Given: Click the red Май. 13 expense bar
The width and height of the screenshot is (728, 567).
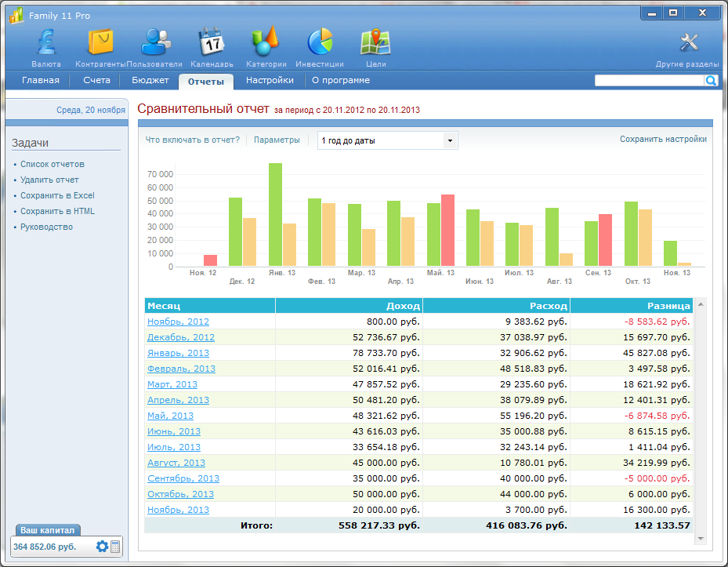Looking at the screenshot, I should coord(447,231).
